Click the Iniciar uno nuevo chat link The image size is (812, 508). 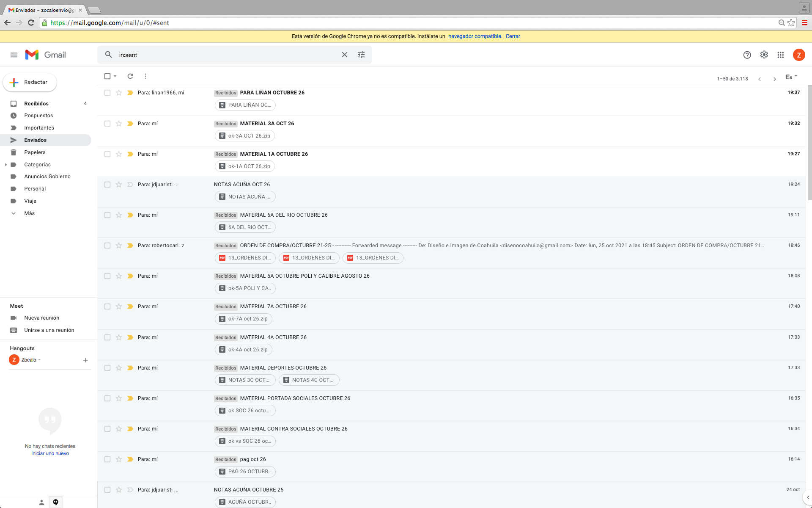click(50, 453)
